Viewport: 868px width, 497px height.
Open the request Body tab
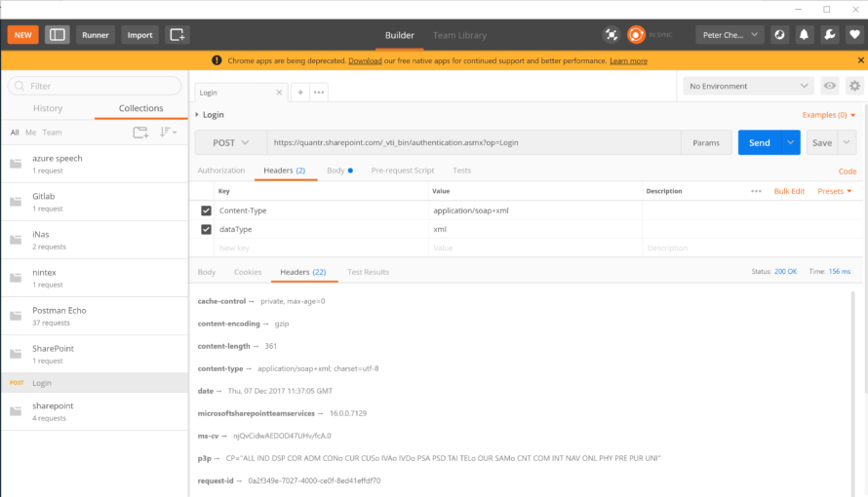[339, 171]
